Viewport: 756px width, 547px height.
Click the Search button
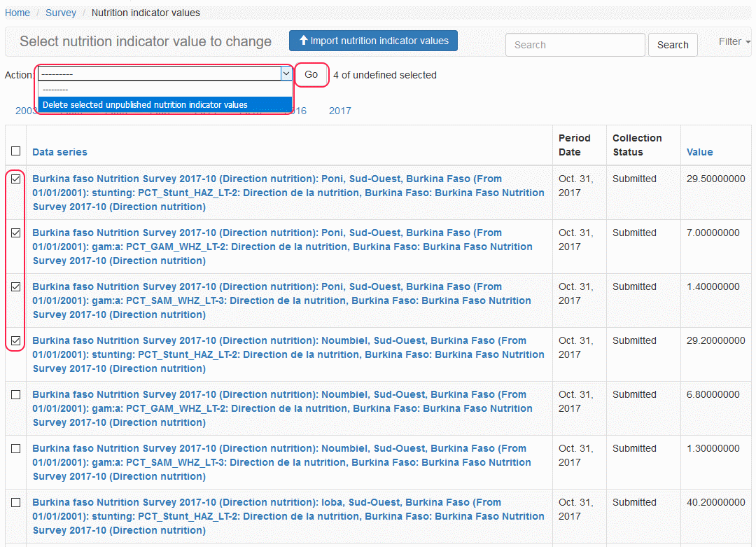pyautogui.click(x=672, y=45)
